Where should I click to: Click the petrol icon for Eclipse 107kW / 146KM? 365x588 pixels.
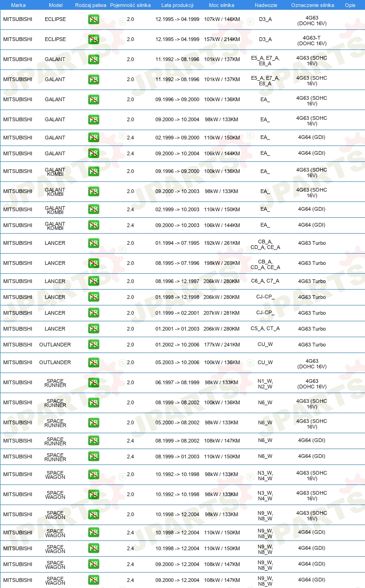pyautogui.click(x=93, y=20)
